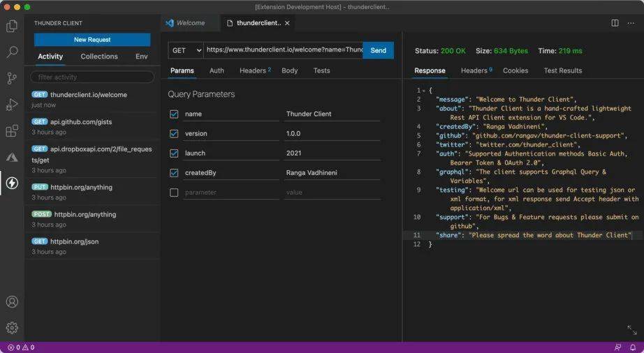This screenshot has width=644, height=353.
Task: Edit the 1.0.0 version value field
Action: [x=332, y=134]
